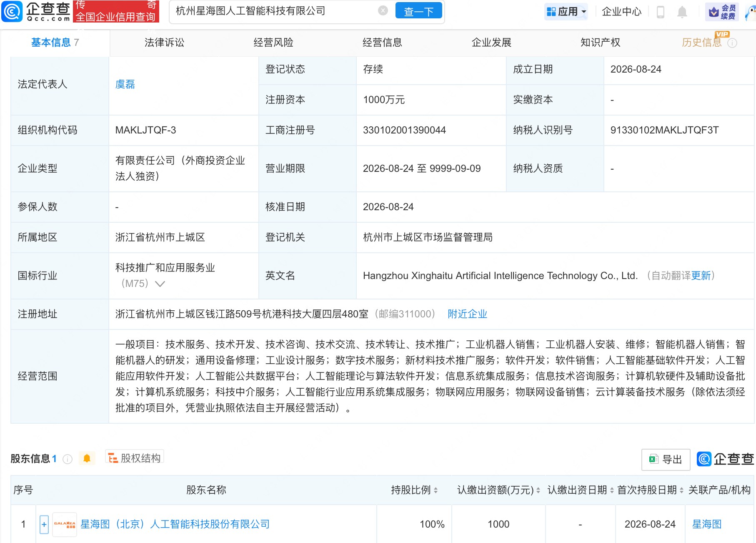
Task: Switch to 企业发展 tab
Action: tap(491, 43)
